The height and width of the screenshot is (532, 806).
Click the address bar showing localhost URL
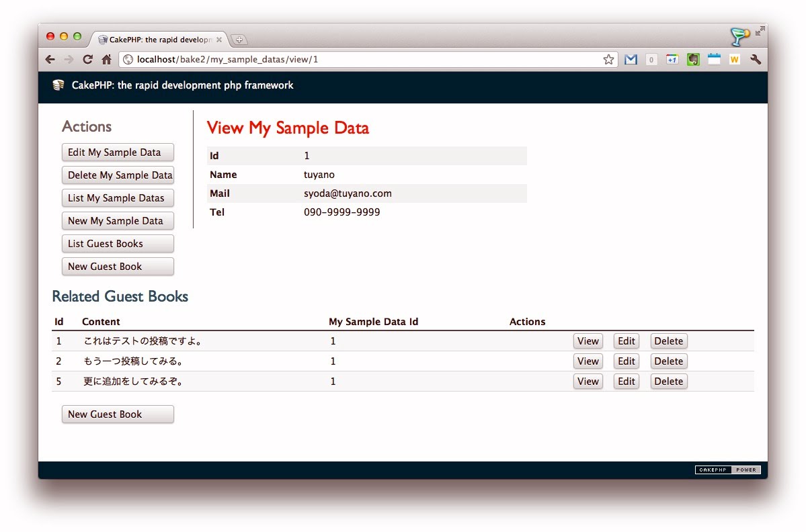(x=363, y=60)
